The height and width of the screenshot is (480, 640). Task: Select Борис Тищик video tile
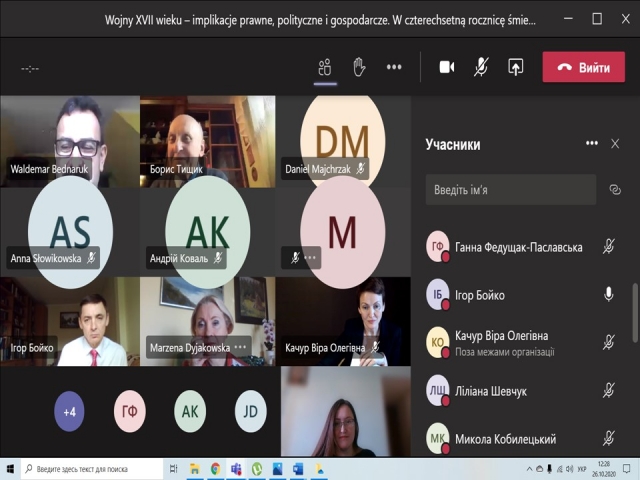click(207, 141)
